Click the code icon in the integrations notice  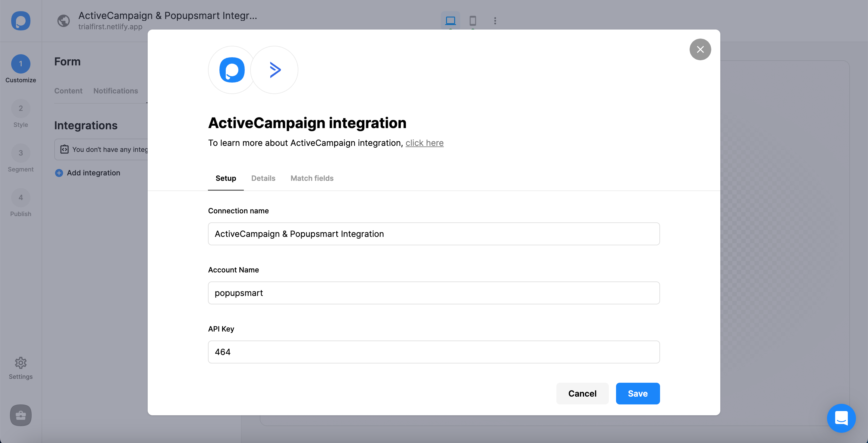64,149
